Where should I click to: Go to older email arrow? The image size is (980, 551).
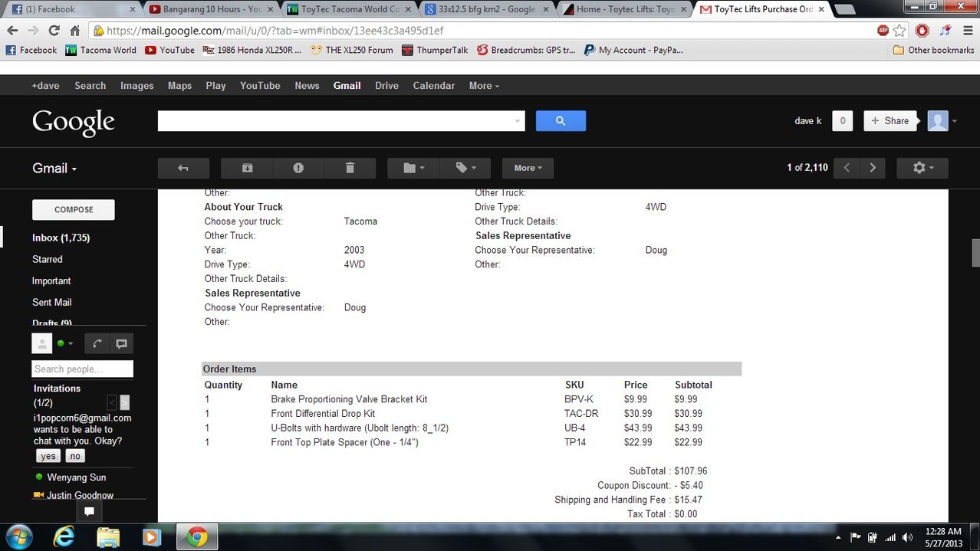873,168
